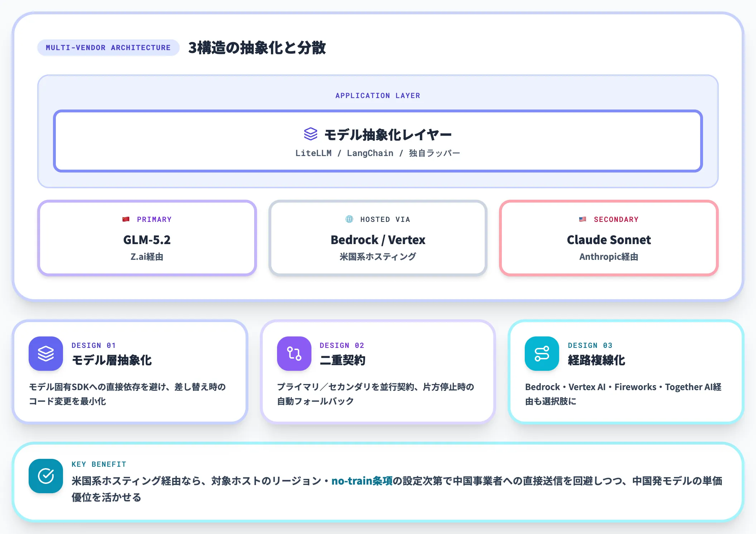The image size is (756, 534).
Task: Click the China flag icon next to PRIMARY
Action: (126, 219)
